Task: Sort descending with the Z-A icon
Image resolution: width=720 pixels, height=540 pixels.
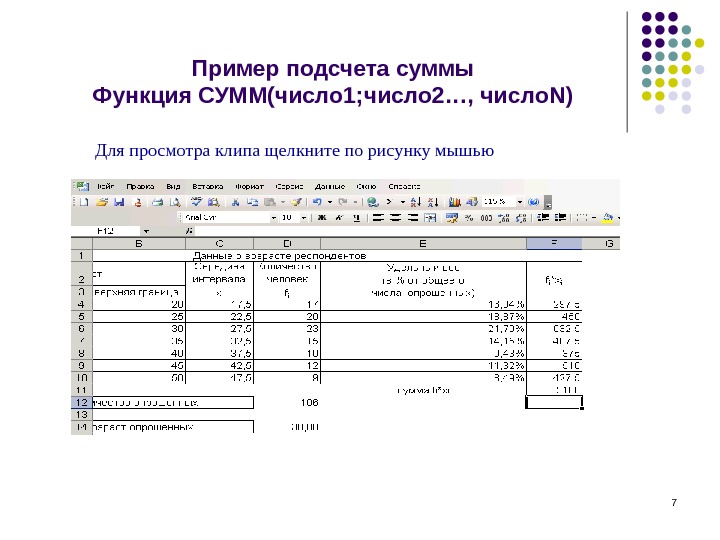Action: click(x=433, y=202)
